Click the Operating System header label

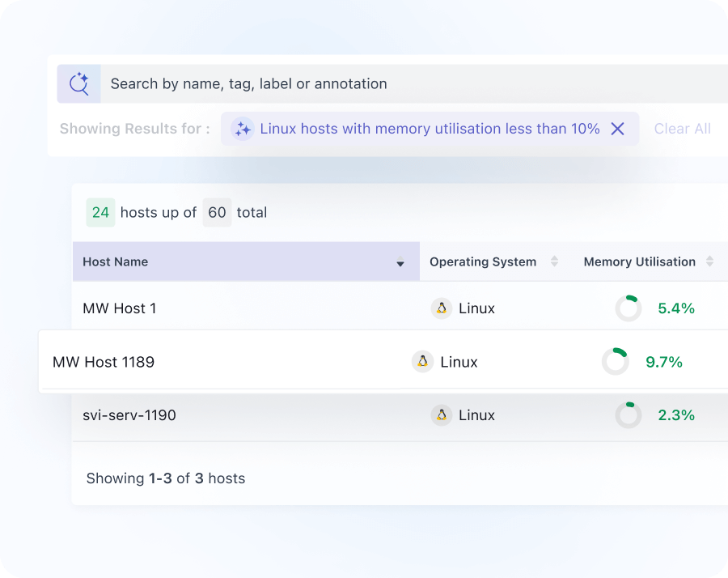(483, 261)
